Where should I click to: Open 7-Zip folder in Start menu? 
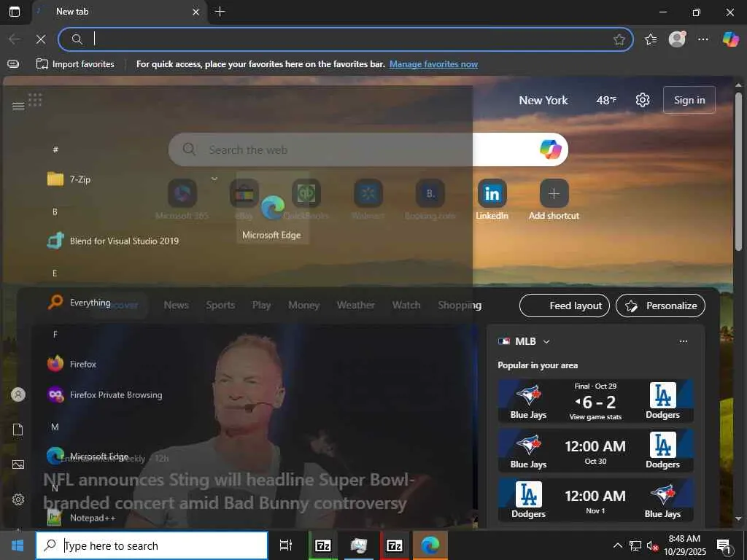click(131, 179)
